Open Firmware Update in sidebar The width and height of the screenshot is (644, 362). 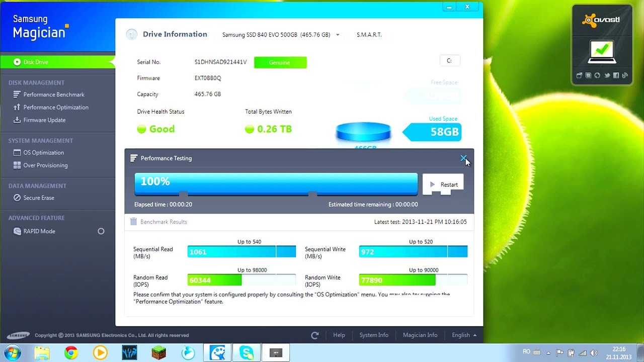point(44,120)
